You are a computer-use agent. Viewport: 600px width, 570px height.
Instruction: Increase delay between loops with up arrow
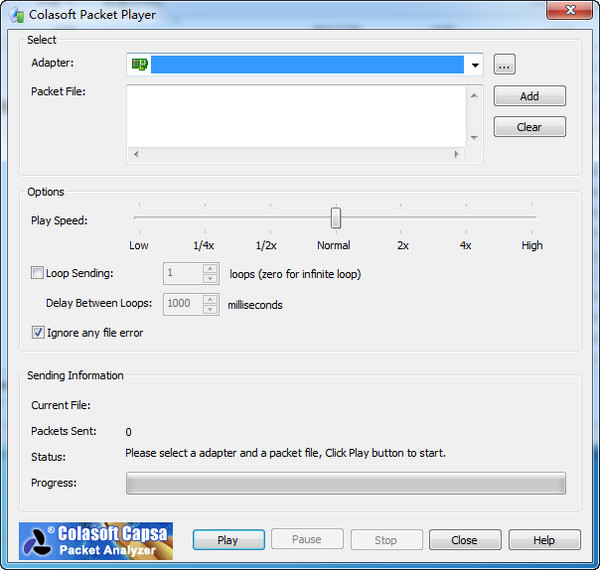(x=210, y=299)
